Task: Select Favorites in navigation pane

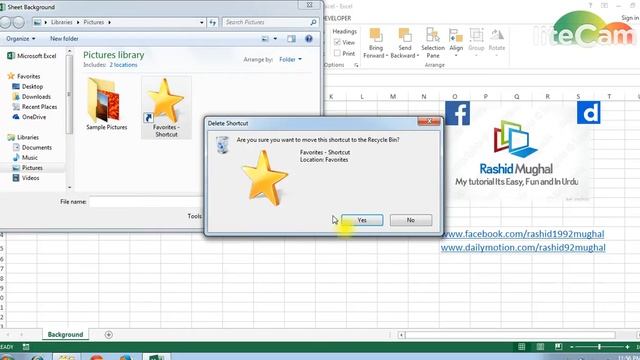Action: point(24,76)
